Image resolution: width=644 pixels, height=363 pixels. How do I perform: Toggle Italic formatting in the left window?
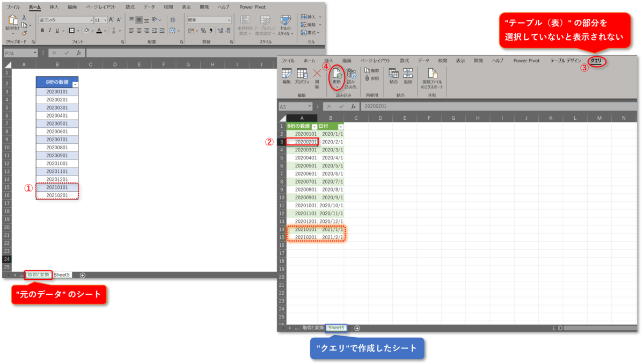click(49, 31)
